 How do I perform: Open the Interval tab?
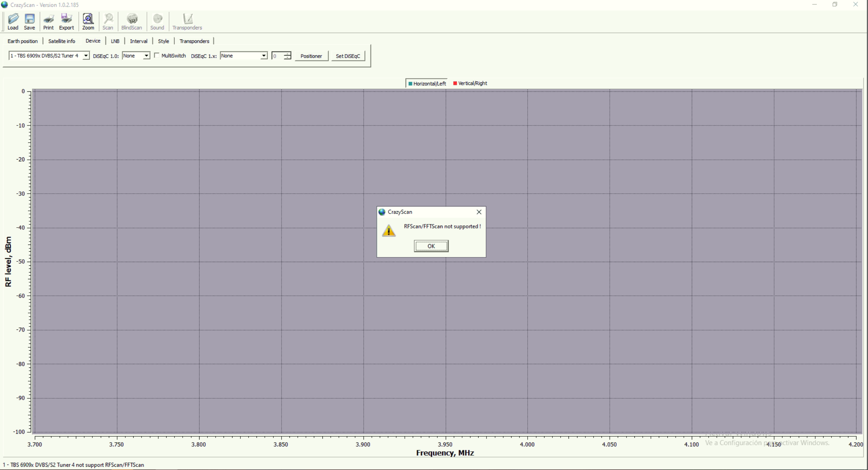[x=139, y=41]
